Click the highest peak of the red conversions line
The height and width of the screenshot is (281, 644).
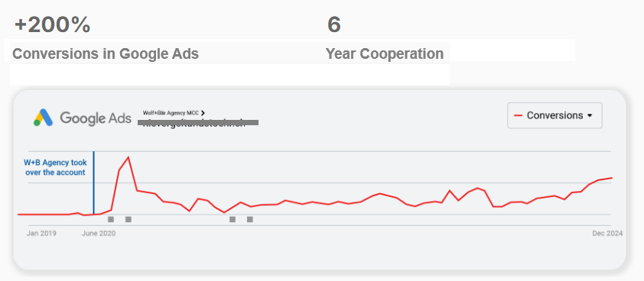(128, 157)
